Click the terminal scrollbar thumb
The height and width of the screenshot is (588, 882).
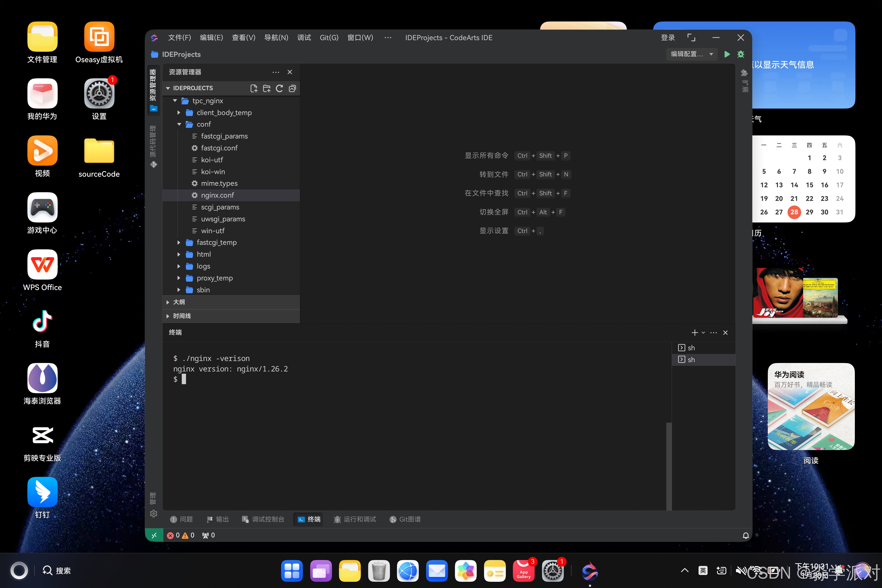click(x=669, y=466)
